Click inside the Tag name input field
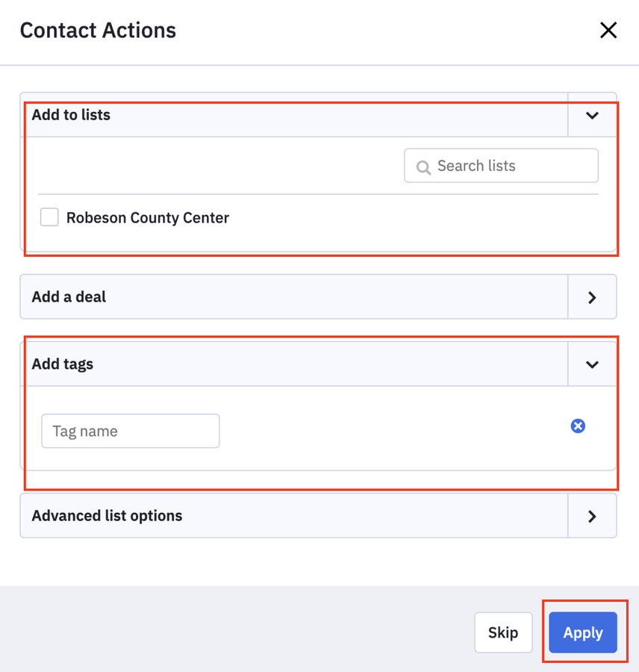 click(x=130, y=431)
